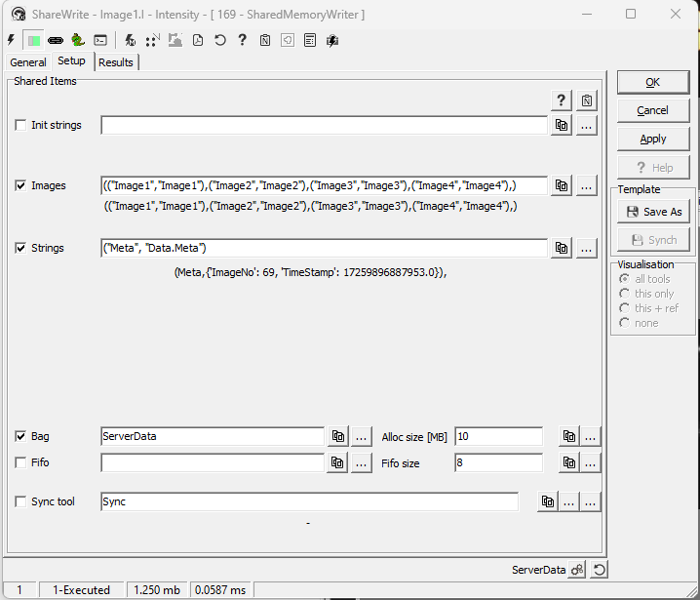Click the toolbar question mark help icon
Image resolution: width=700 pixels, height=600 pixels.
click(243, 41)
